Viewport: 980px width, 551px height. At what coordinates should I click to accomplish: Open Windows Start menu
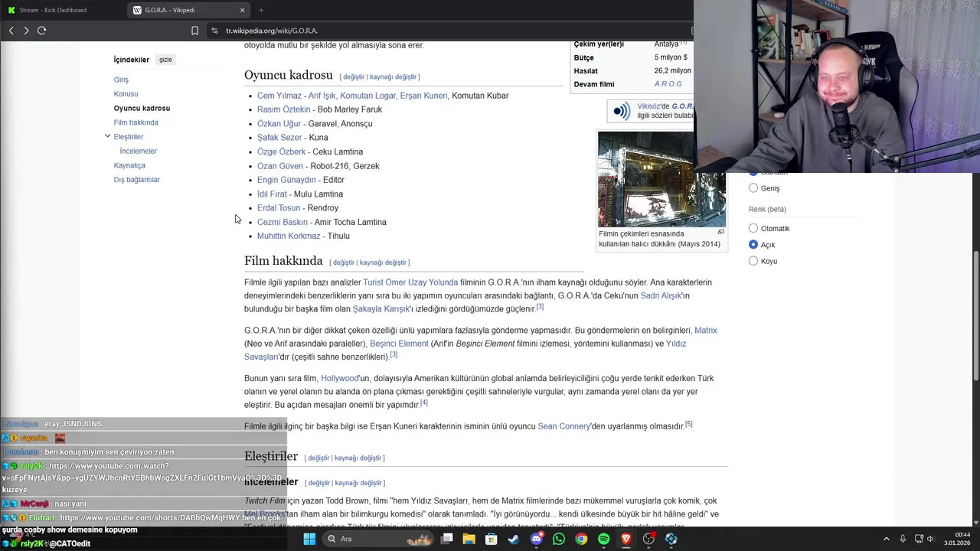point(309,539)
